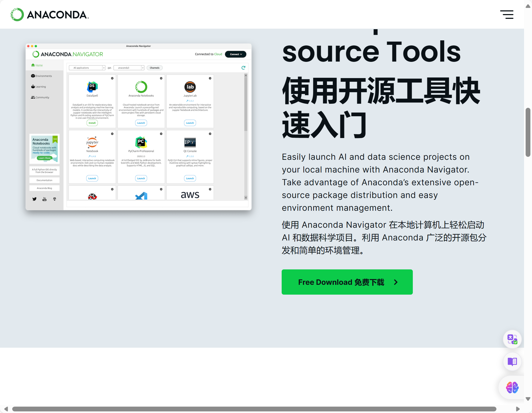
Task: Click the green refresh icon in Navigator
Action: [x=243, y=68]
